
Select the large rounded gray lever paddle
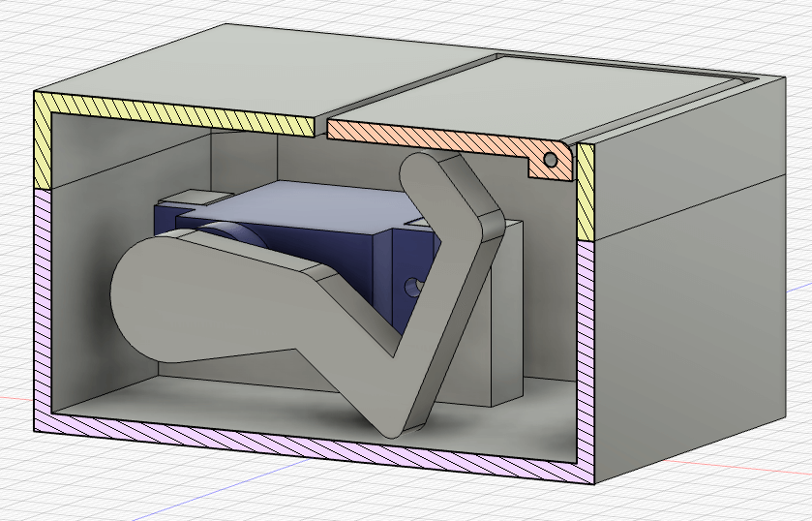pos(207,300)
